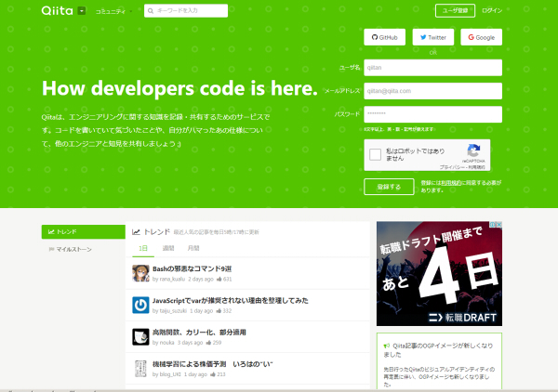Sign up with Twitter
558x392 pixels.
433,37
